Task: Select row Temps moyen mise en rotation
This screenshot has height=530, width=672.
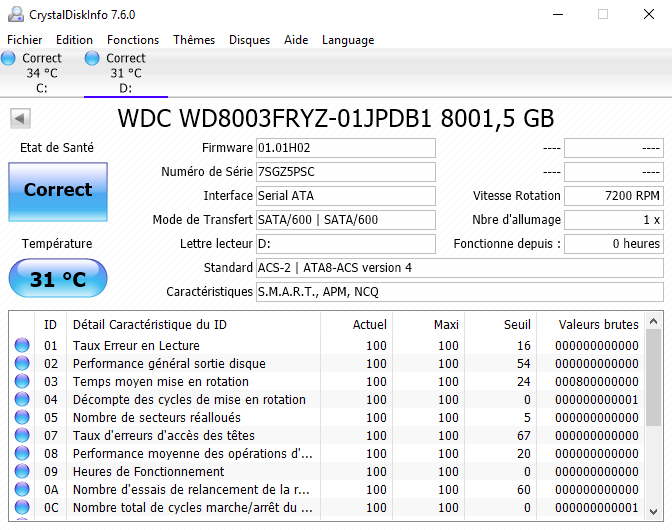Action: click(x=327, y=381)
